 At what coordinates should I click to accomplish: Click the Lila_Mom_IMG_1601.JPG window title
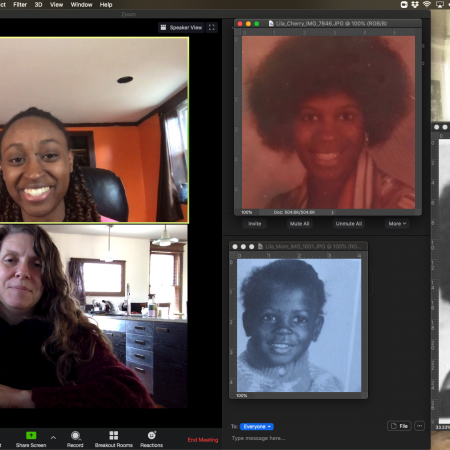(x=313, y=247)
